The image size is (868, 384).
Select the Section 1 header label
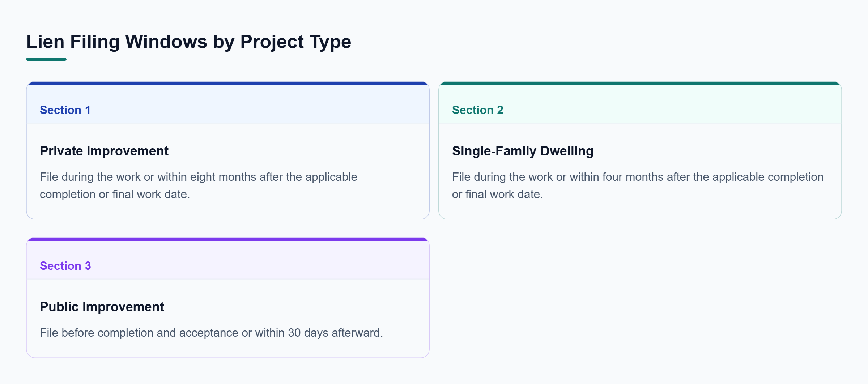click(x=65, y=110)
